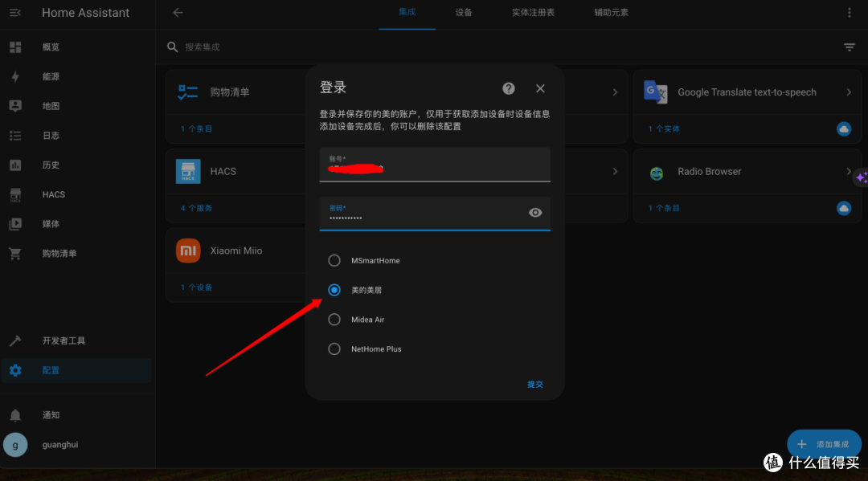Open the 购物清单 shopping cart icon in sidebar
868x481 pixels.
(x=15, y=253)
